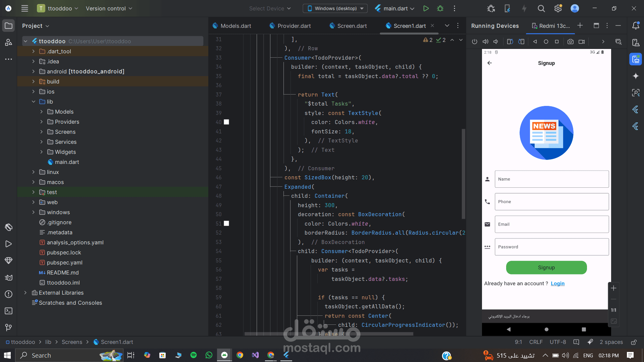Start screen recording on the emulator
Screen dimensions: 644x362
pyautogui.click(x=582, y=41)
